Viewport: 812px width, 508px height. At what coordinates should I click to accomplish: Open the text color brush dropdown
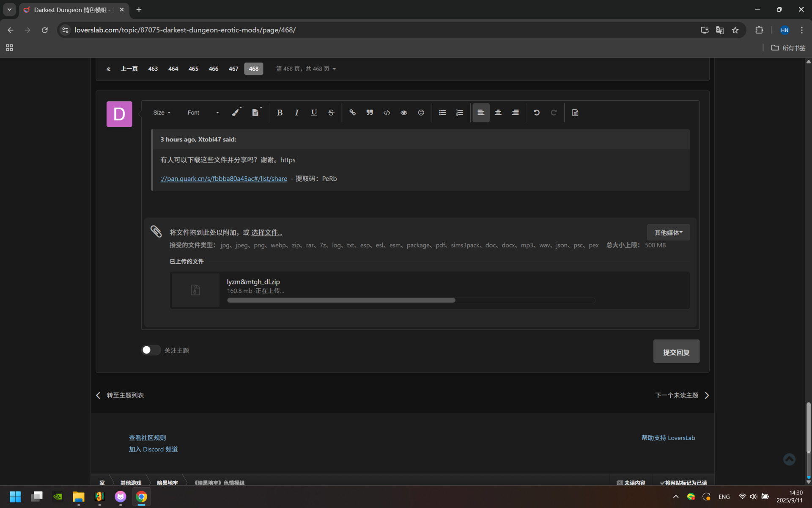point(236,113)
